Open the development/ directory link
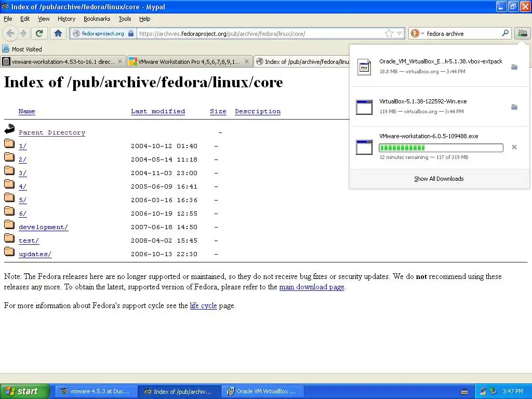 (44, 227)
